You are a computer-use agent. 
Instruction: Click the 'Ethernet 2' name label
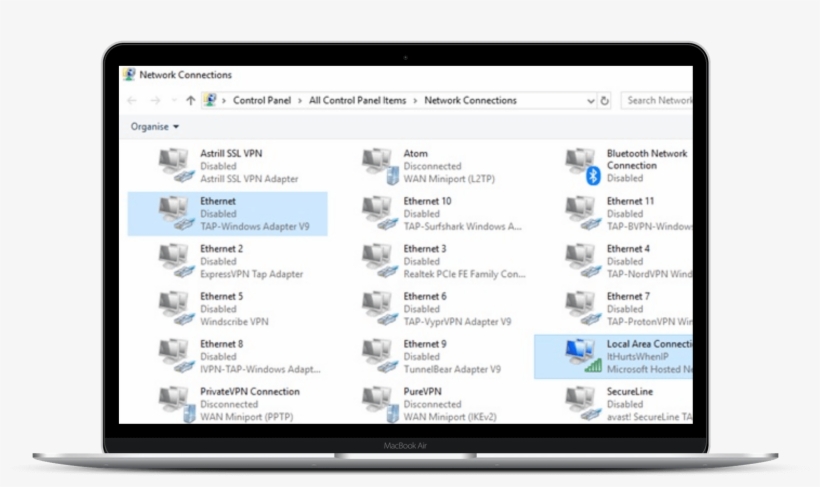[221, 248]
